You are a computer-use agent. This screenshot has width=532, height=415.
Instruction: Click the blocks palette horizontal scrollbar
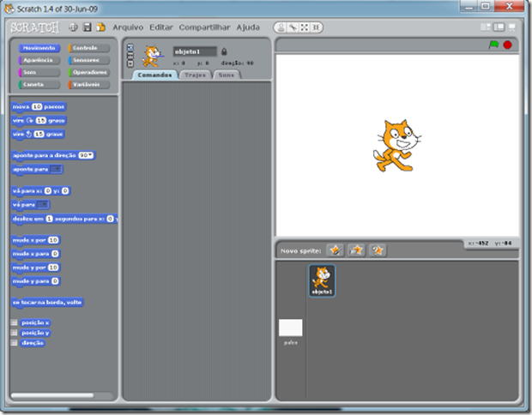(x=52, y=395)
